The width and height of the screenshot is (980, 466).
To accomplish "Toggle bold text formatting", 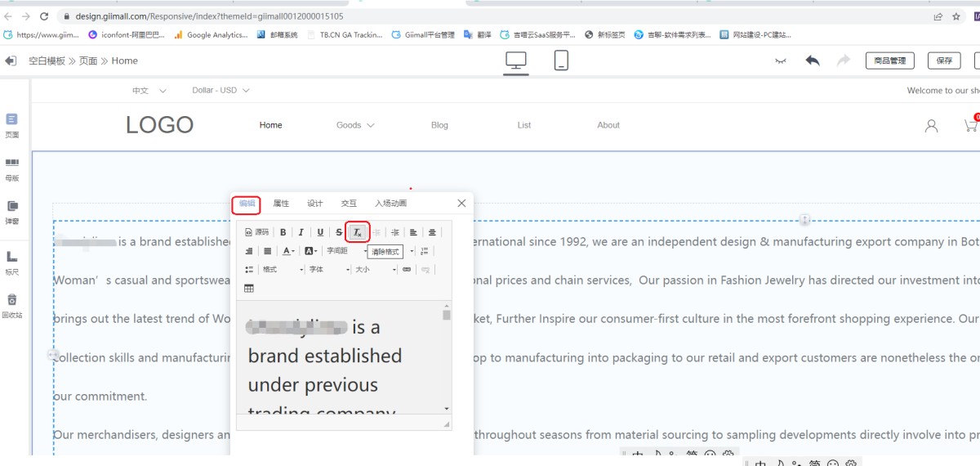I will 283,232.
